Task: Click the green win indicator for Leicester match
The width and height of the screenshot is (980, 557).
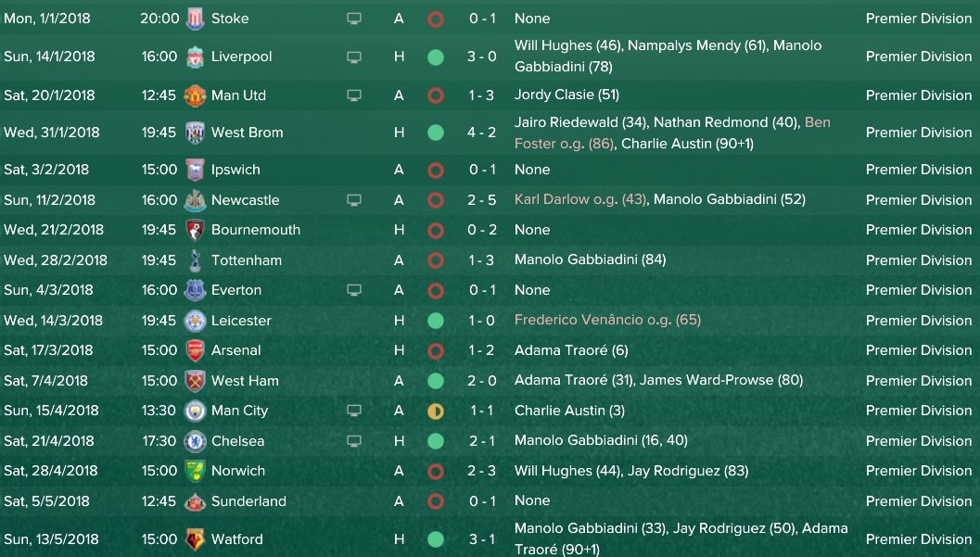Action: 436,321
